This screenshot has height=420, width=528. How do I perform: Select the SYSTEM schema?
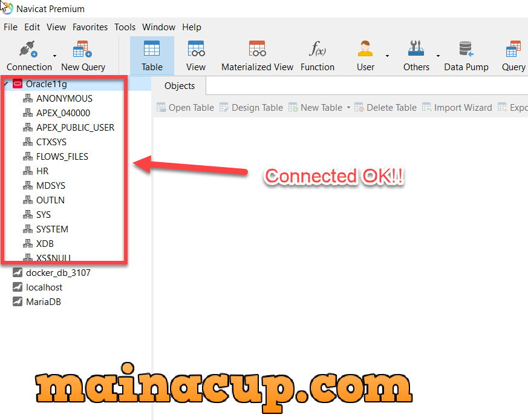[x=52, y=229]
